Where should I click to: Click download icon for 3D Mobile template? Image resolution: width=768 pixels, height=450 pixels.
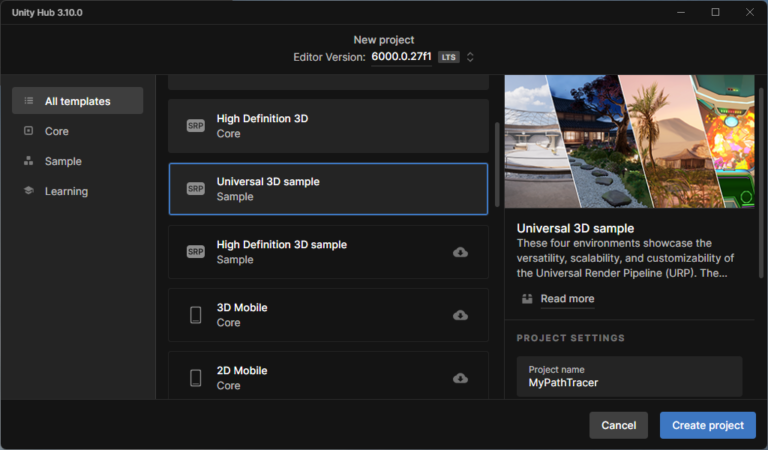(460, 315)
